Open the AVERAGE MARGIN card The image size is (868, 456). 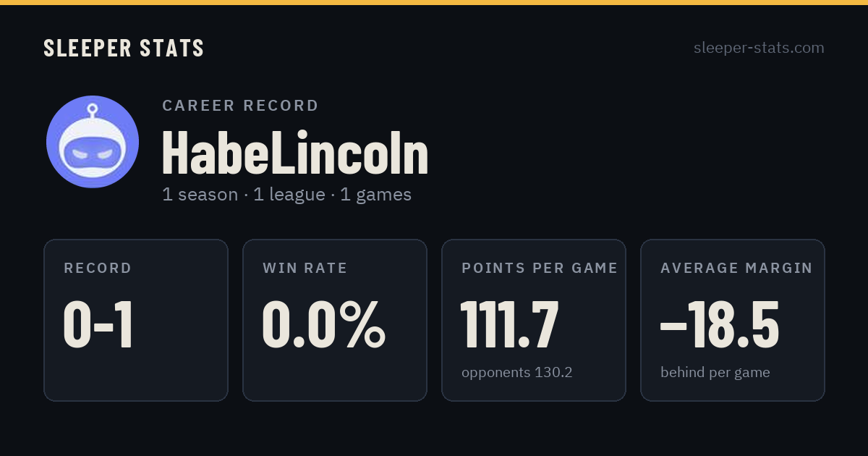pos(733,320)
